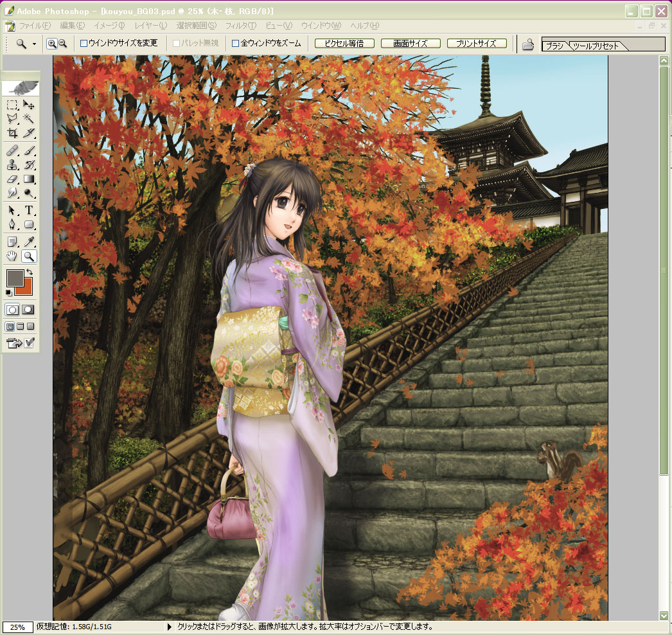Set Standard Screen Mode
This screenshot has width=672, height=635.
tap(10, 326)
